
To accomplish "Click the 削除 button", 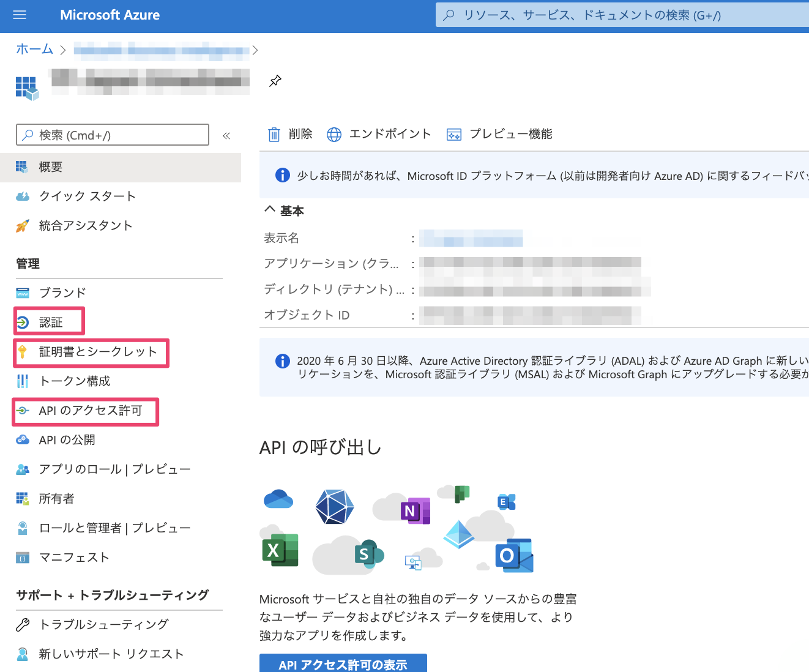I will point(291,134).
